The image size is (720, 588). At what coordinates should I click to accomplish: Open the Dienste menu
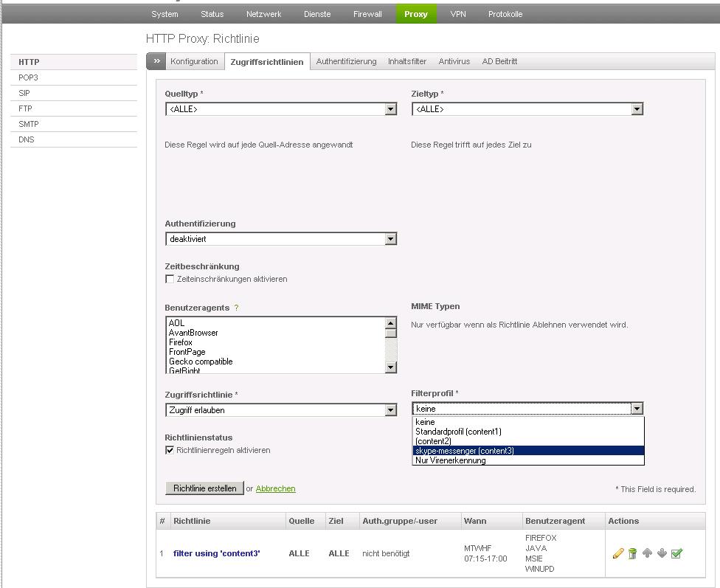[x=317, y=14]
